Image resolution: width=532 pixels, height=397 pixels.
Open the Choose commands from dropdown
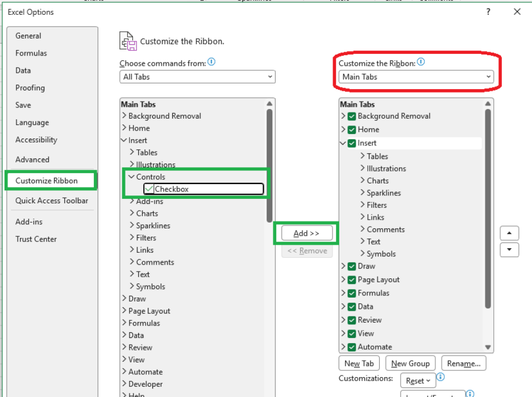197,77
